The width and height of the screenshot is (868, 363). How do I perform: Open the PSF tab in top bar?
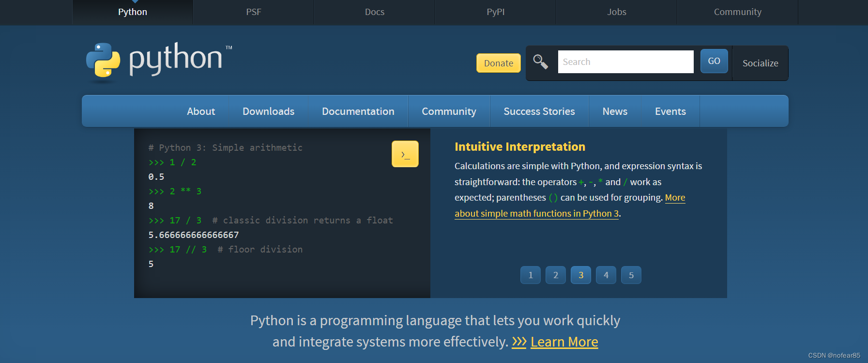point(254,12)
